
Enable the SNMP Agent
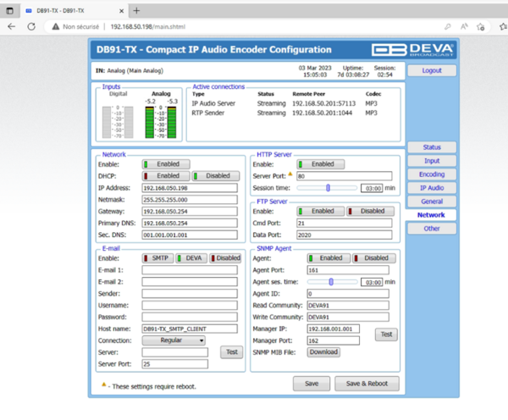click(x=329, y=258)
